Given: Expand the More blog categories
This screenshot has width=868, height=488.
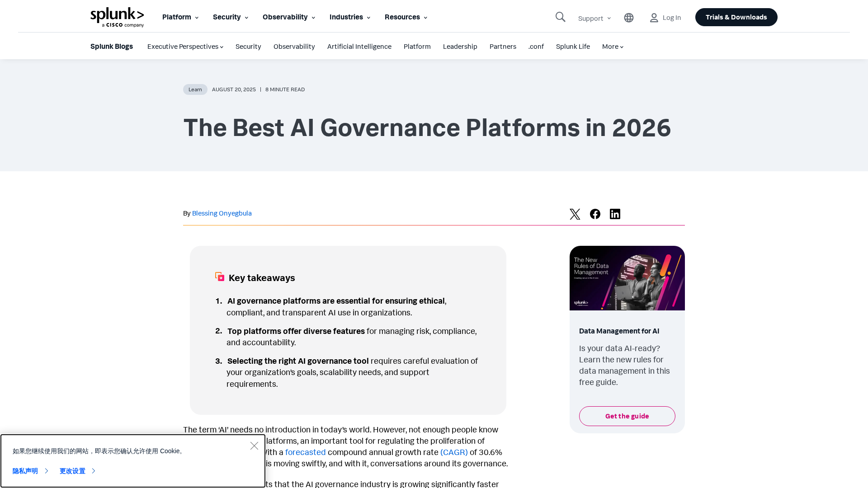Looking at the screenshot, I should pyautogui.click(x=613, y=47).
